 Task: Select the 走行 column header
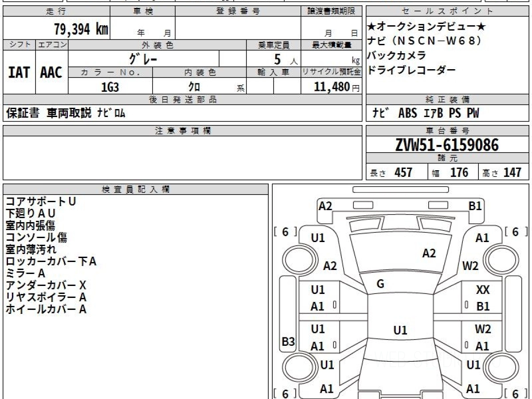tap(56, 12)
